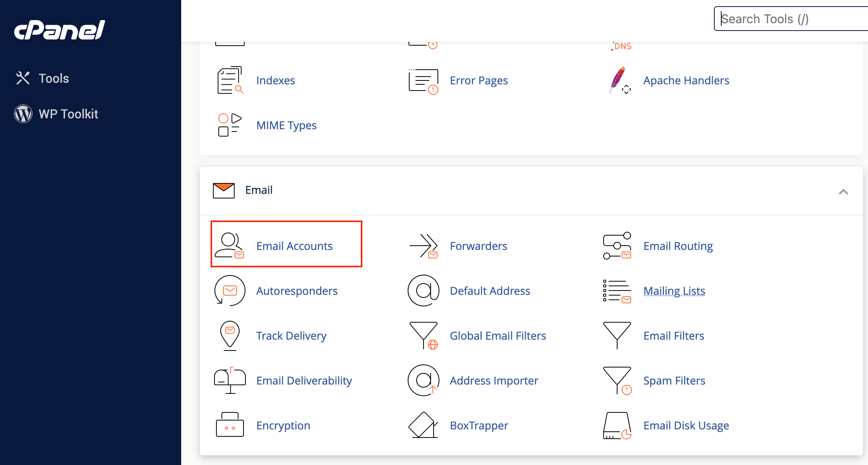Click the Forwarders arrow icon
This screenshot has height=465, width=868.
click(424, 246)
